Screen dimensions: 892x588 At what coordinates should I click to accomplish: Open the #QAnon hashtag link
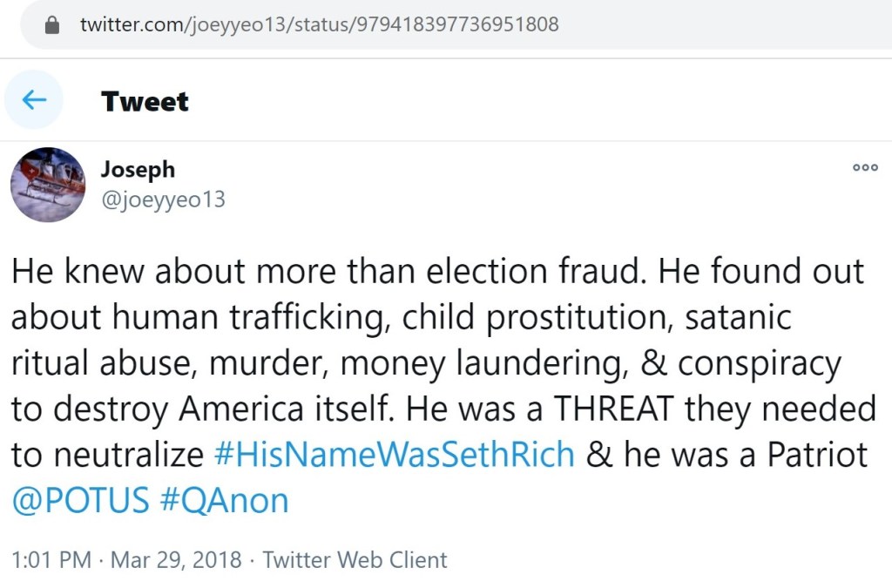click(224, 500)
